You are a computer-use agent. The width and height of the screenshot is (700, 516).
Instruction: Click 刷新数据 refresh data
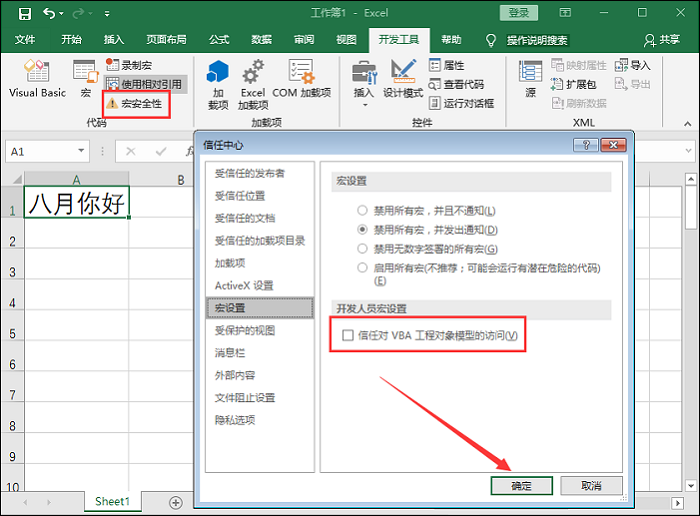pyautogui.click(x=579, y=104)
